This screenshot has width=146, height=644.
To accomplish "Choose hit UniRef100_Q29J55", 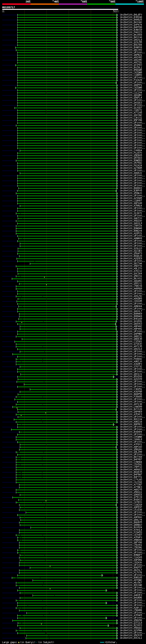I will coord(131,42).
